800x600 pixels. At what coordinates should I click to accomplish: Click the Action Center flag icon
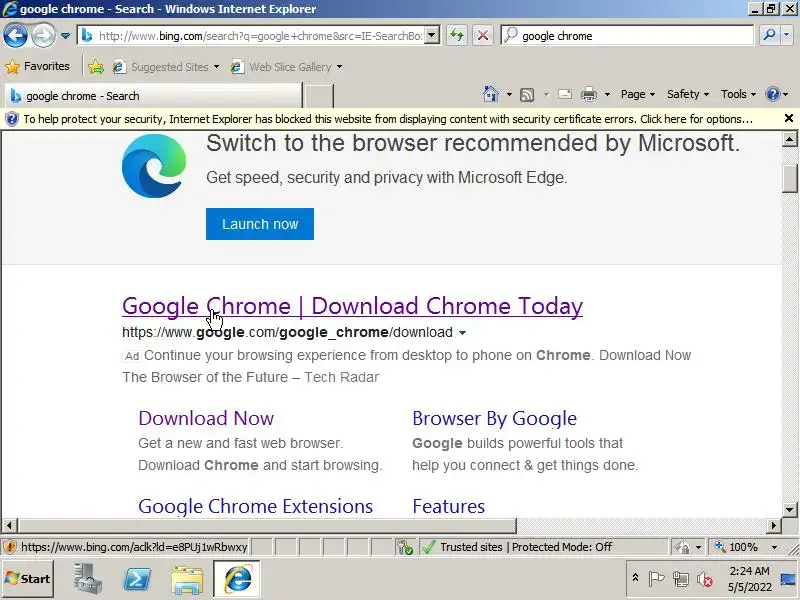pyautogui.click(x=656, y=579)
